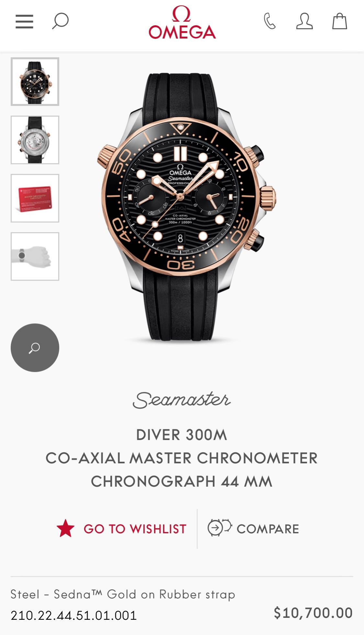The image size is (364, 635).
Task: Select the red warranty card thumbnail
Action: pyautogui.click(x=35, y=198)
